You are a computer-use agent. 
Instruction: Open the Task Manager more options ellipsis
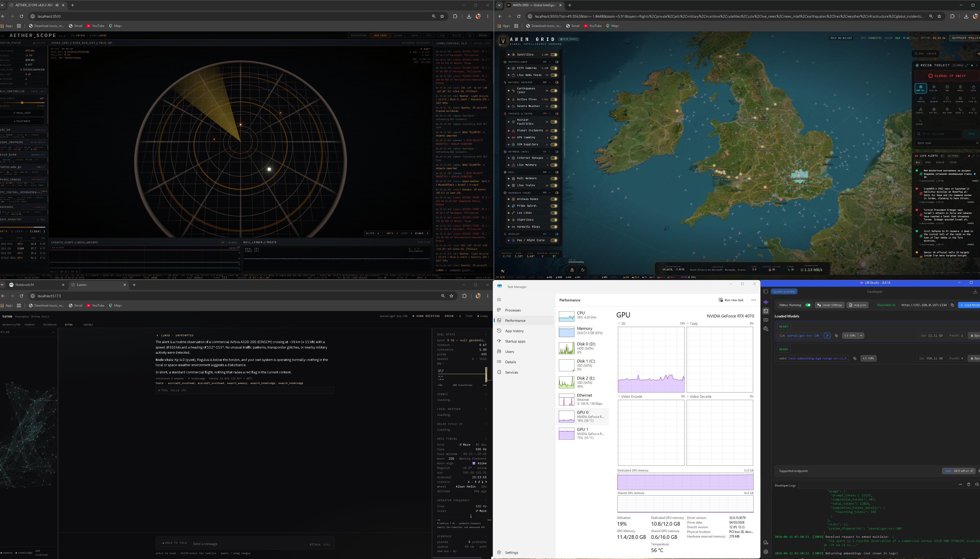753,300
